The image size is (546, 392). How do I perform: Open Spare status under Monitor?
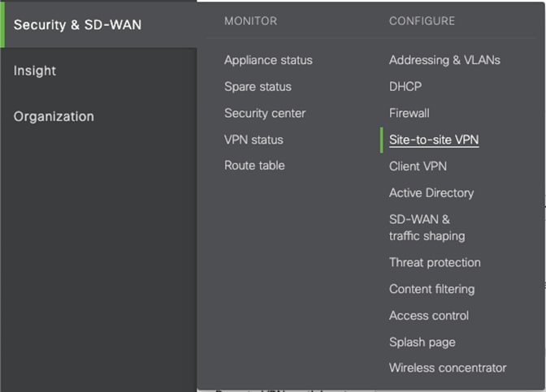258,87
